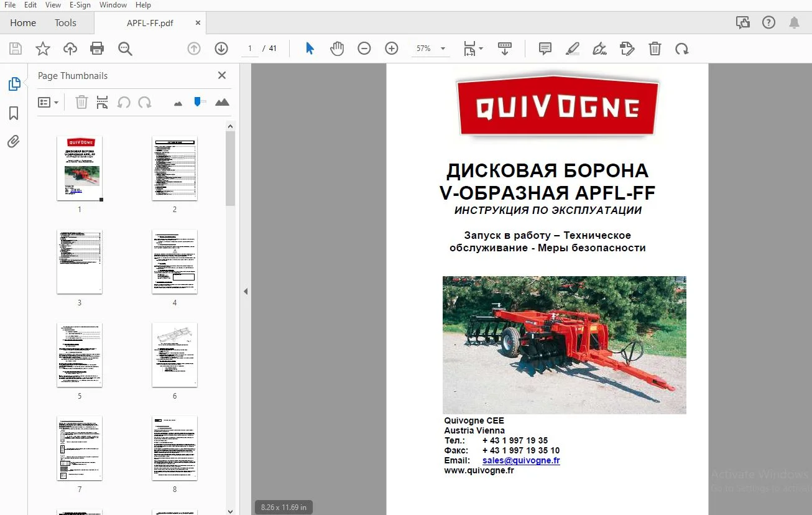The image size is (812, 515).
Task: Close the APFL-FF.pdf tab
Action: tap(198, 23)
